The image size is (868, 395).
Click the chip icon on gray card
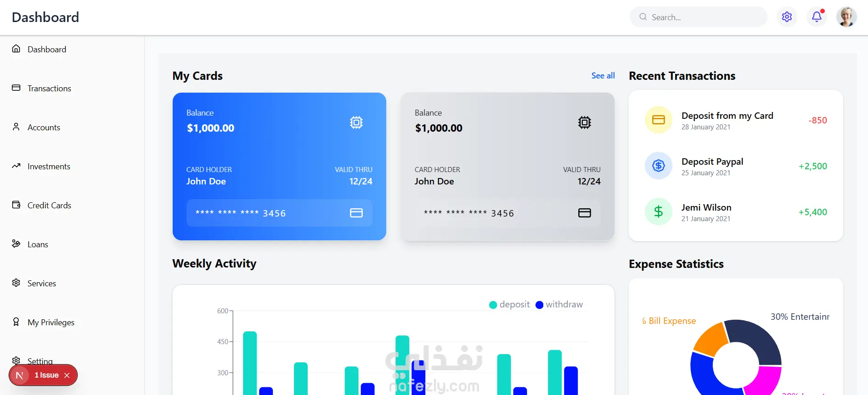[x=585, y=122]
